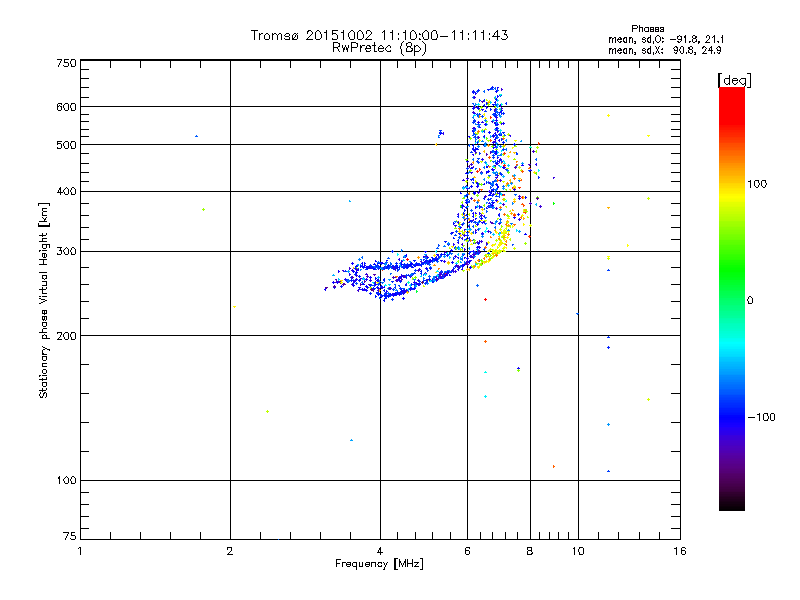Click the y-axis tick label '300'
Image resolution: width=800 pixels, height=600 pixels.
coord(66,252)
